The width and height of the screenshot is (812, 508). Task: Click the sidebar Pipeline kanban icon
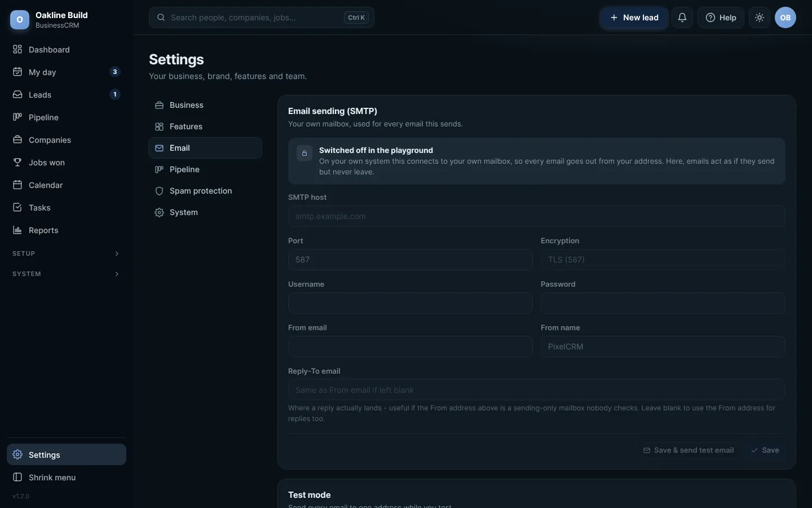coord(17,117)
